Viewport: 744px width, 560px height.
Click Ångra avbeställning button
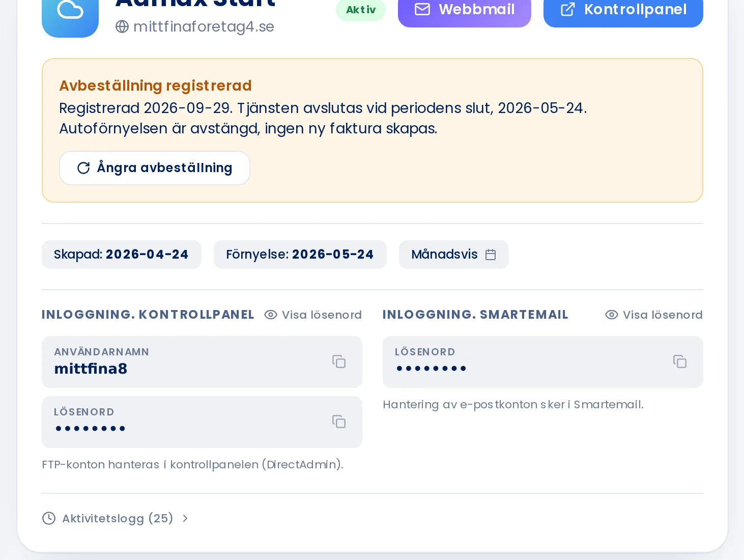pos(155,168)
